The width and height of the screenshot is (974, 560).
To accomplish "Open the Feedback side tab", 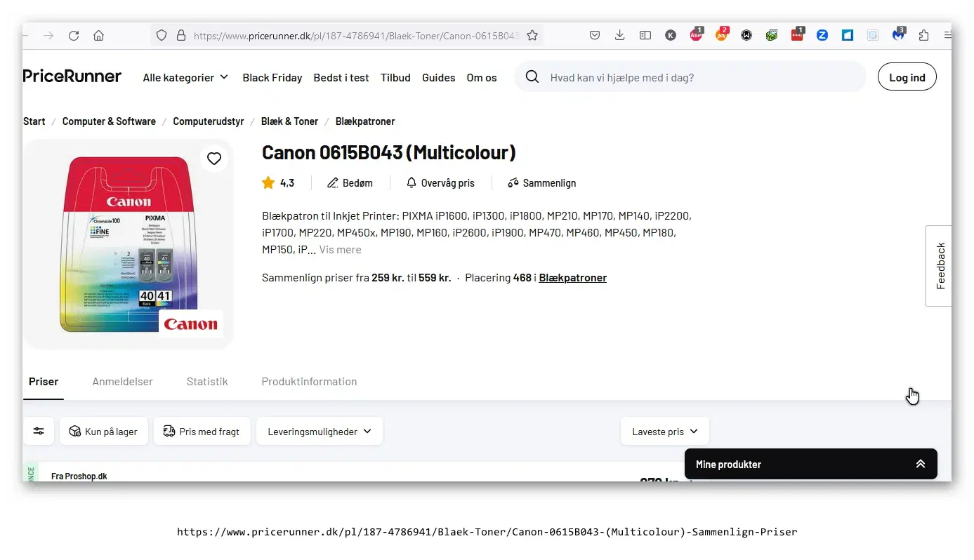I will point(940,266).
